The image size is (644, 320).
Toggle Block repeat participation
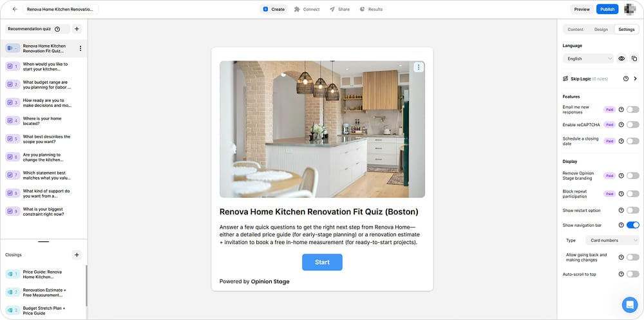click(x=632, y=193)
